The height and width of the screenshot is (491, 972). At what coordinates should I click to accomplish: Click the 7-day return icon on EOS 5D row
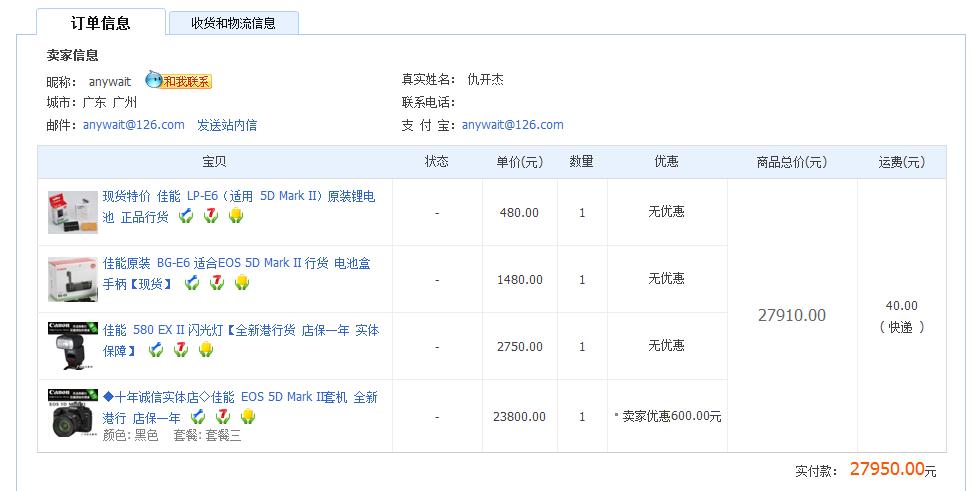tap(223, 416)
